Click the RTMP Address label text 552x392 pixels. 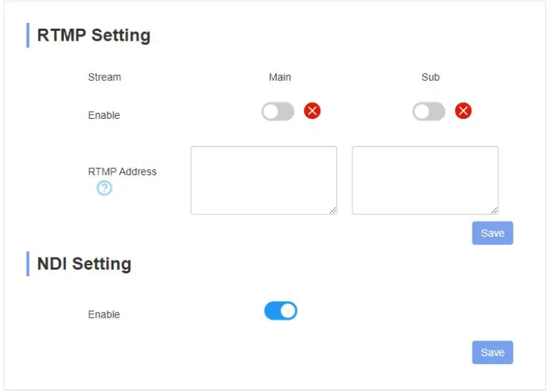(122, 172)
